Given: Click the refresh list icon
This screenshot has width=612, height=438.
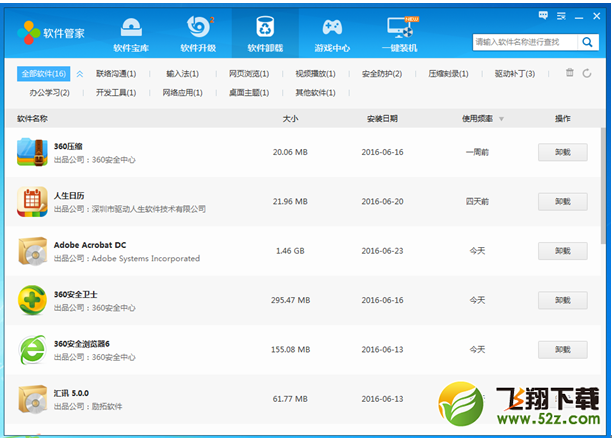Looking at the screenshot, I should [x=587, y=73].
